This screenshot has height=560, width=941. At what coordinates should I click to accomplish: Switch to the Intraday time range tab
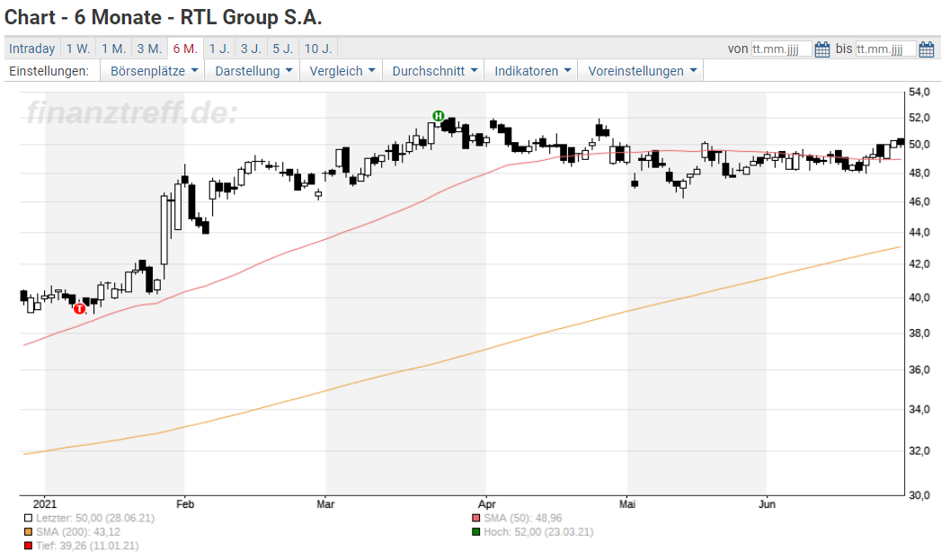(x=31, y=49)
